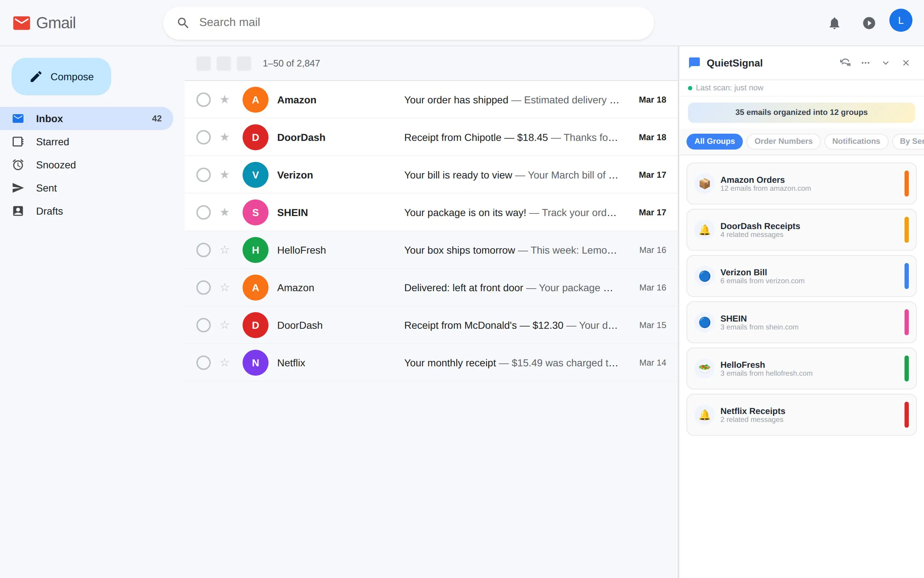This screenshot has width=924, height=578.
Task: Click the play circle icon in header
Action: (869, 23)
